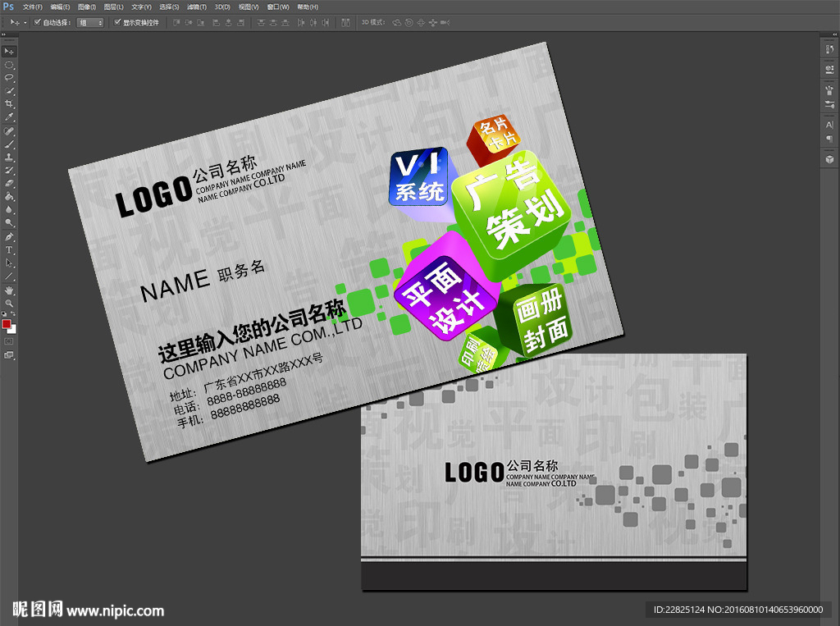Viewport: 840px width, 626px height.
Task: Select the Crop tool
Action: click(9, 104)
